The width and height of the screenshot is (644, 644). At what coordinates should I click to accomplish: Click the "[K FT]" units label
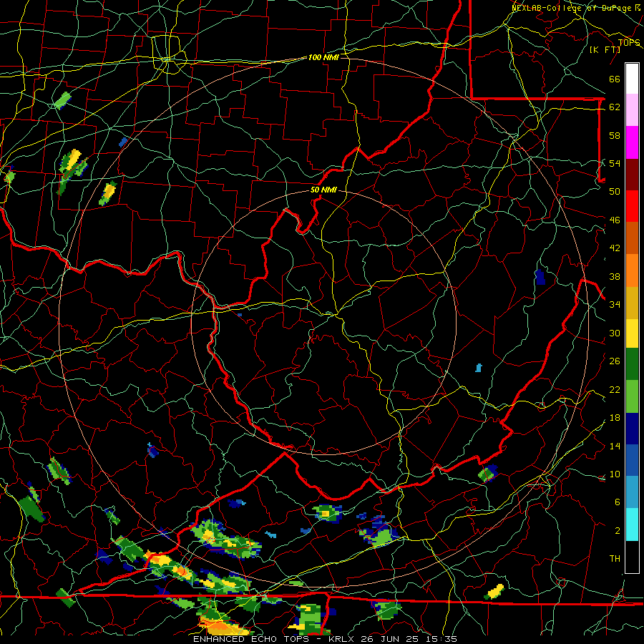coord(605,49)
